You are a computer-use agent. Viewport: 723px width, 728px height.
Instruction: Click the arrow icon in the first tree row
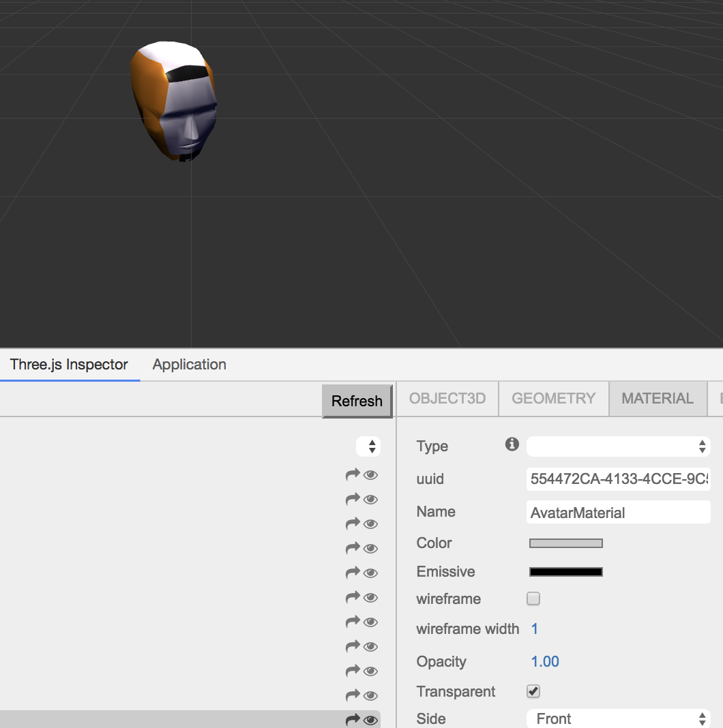pos(353,474)
